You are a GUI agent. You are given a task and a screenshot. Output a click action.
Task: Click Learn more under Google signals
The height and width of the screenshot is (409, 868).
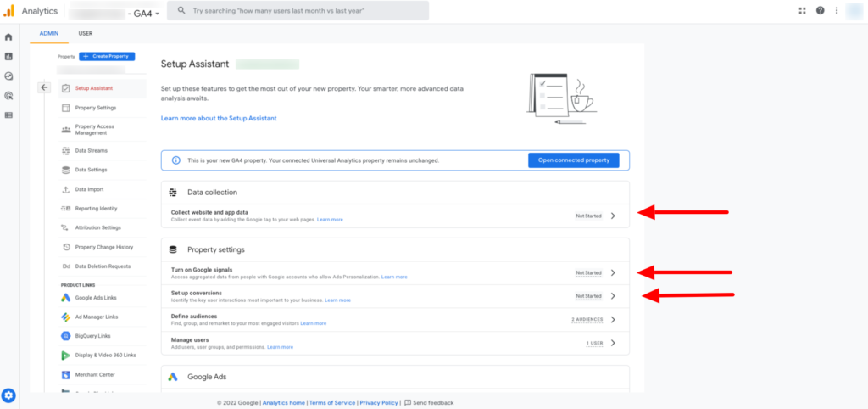(394, 277)
